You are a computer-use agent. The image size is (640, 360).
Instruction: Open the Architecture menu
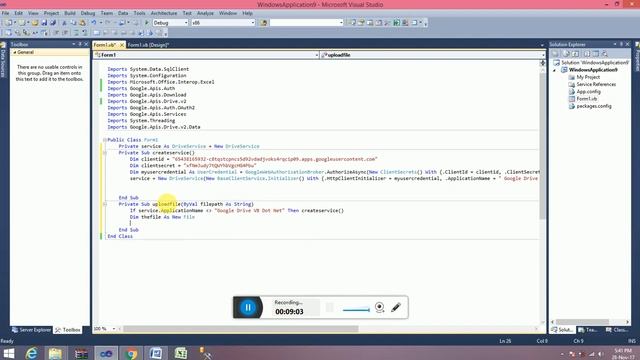click(164, 13)
